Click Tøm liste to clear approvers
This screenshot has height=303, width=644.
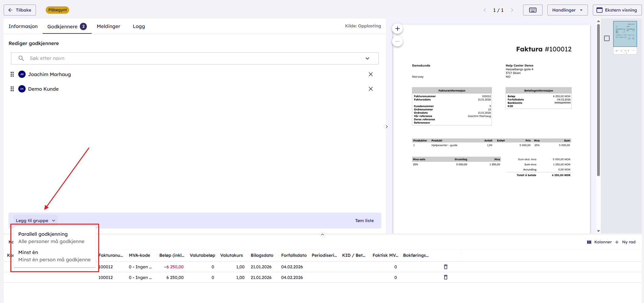point(364,221)
